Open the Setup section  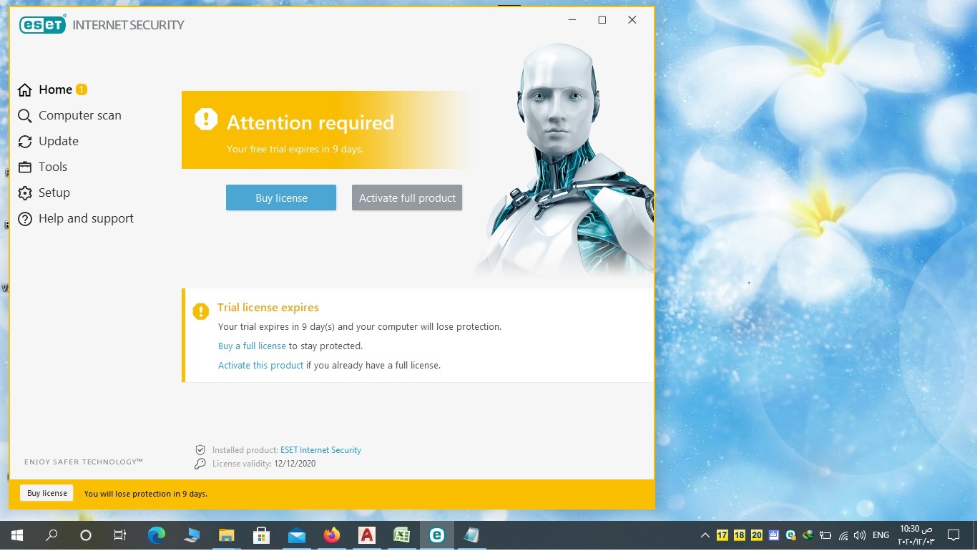pos(44,192)
